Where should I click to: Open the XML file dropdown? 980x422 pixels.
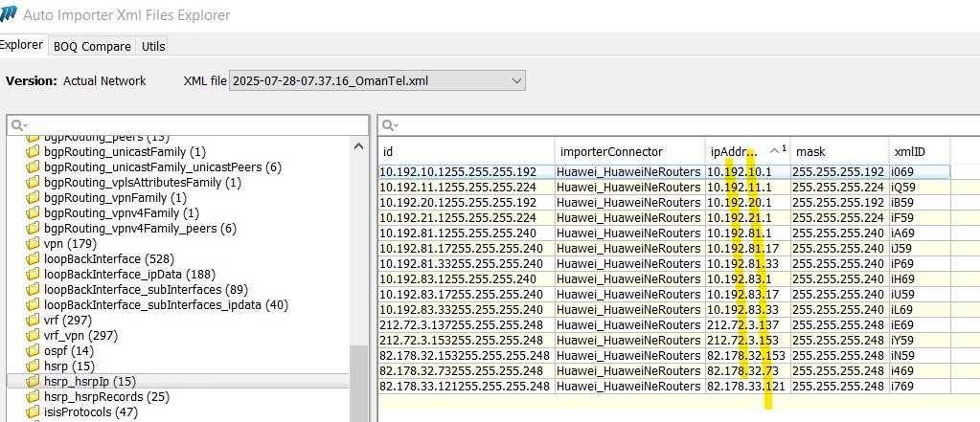[516, 81]
